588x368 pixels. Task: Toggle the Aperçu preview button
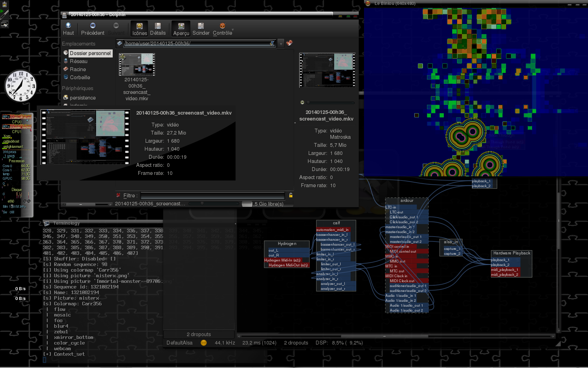[x=181, y=29]
